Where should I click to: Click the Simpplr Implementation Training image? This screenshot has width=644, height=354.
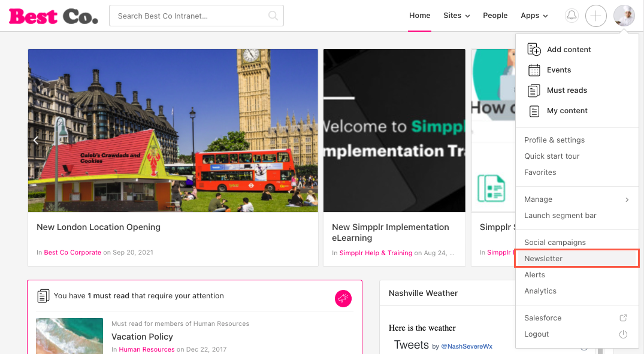coord(394,131)
